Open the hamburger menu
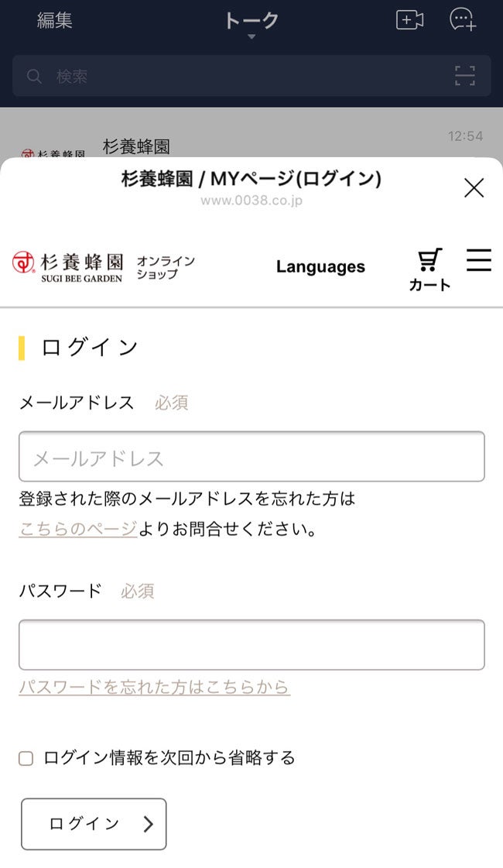The height and width of the screenshot is (868, 503). 479,260
